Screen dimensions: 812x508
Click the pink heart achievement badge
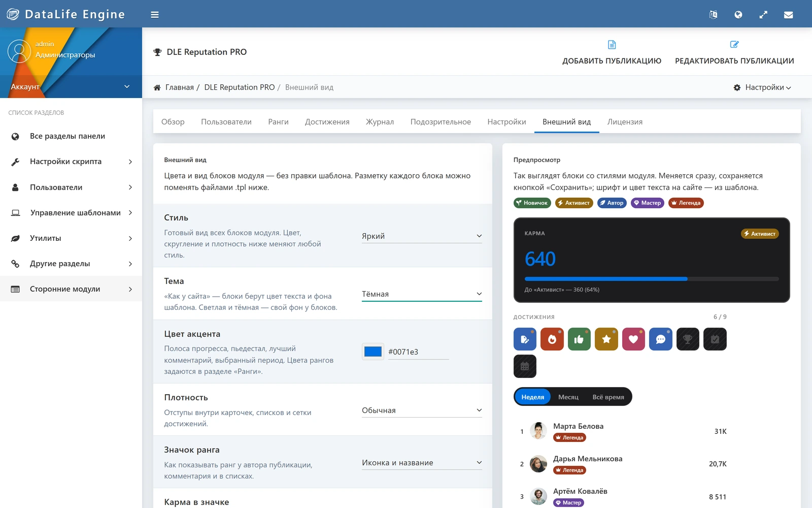coord(633,339)
